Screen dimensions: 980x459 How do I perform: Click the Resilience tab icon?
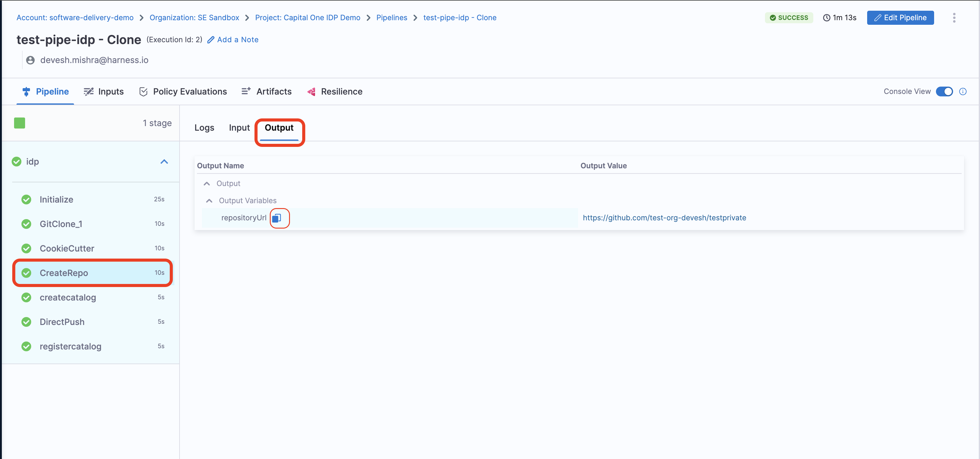pyautogui.click(x=311, y=91)
